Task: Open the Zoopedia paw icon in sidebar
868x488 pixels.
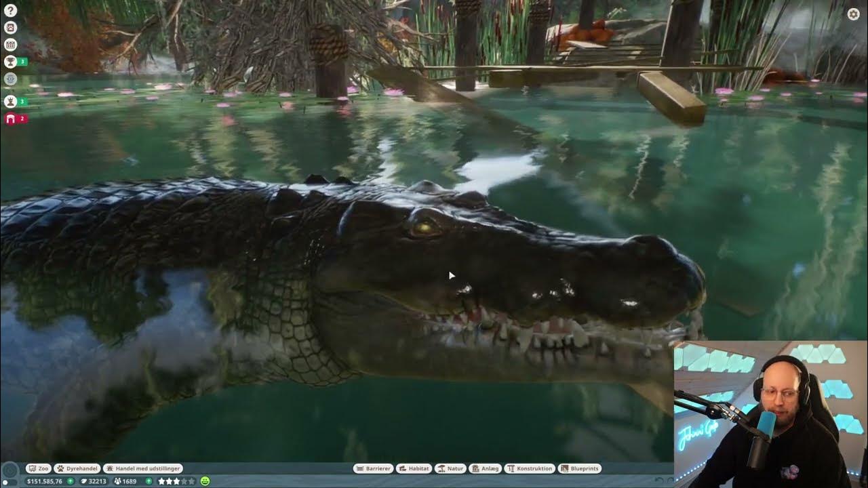Action: 9,27
